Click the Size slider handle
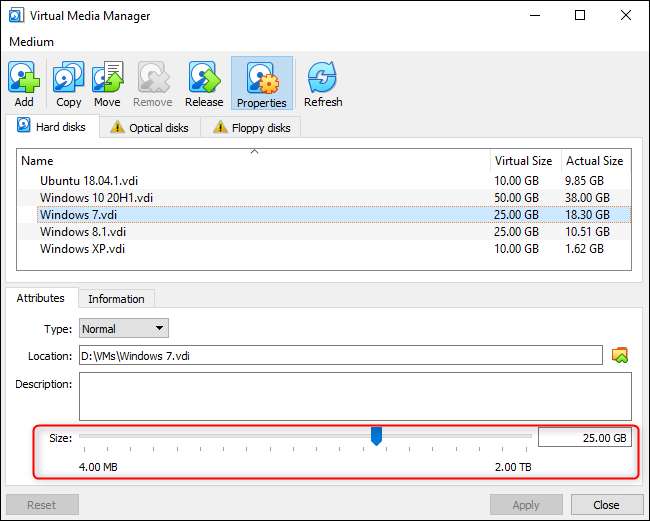 [377, 436]
